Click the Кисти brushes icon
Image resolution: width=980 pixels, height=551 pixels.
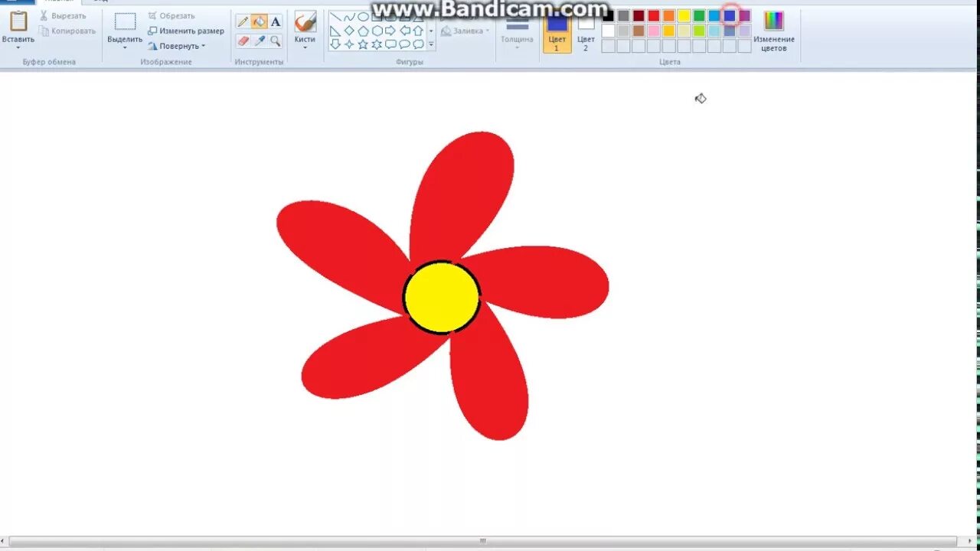(x=305, y=22)
